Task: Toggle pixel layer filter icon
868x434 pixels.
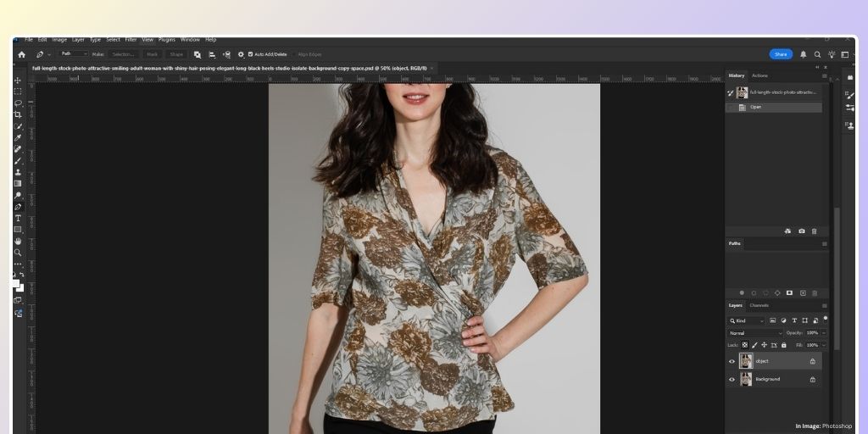Action: (x=773, y=320)
